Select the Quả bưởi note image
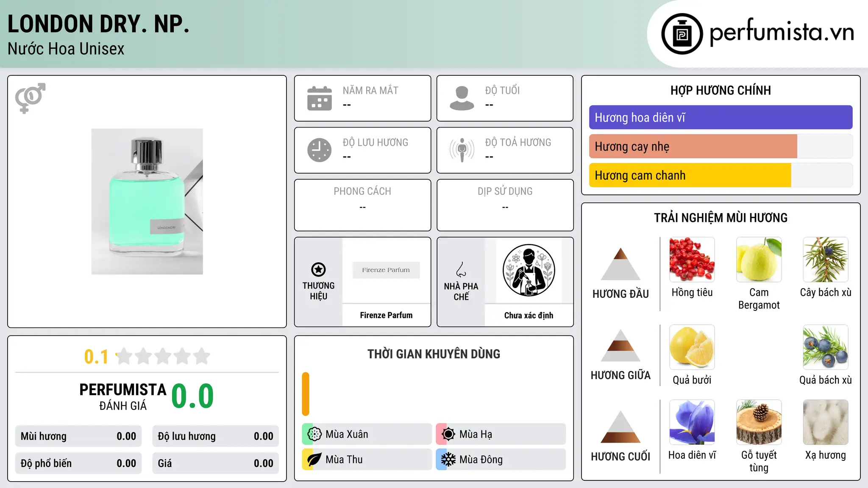Viewport: 868px width, 488px height. coord(692,347)
